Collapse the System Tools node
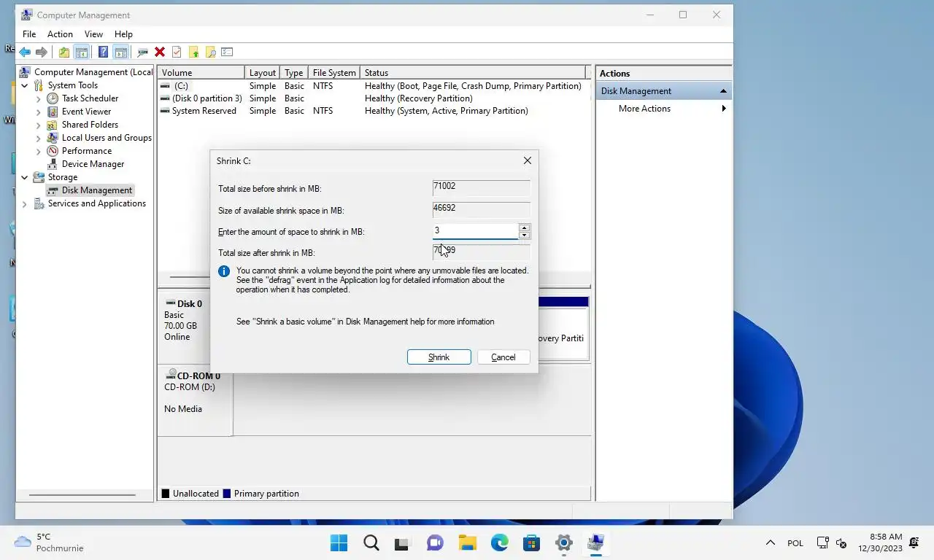 [24, 85]
